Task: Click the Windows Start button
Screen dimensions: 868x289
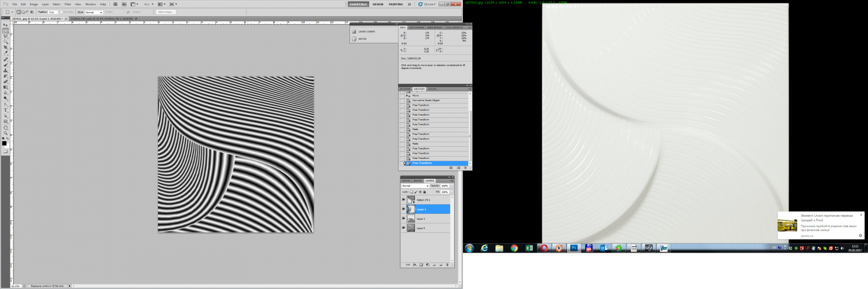Action: click(x=469, y=248)
